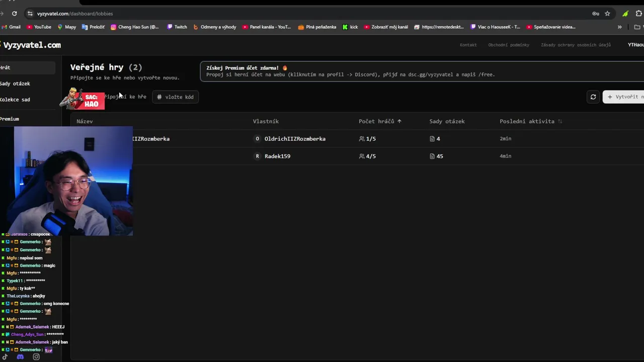Open the Twitch bookmark
Screen dimensions: 644x362
click(x=177, y=27)
